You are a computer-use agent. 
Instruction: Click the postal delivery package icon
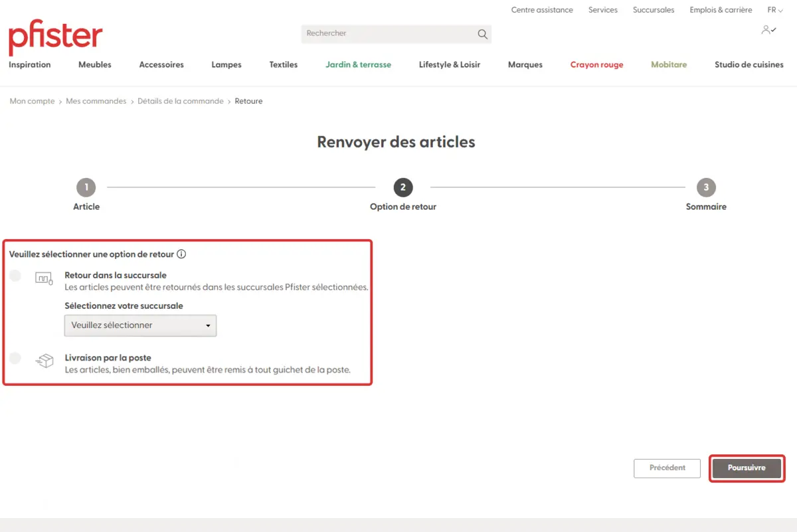point(44,361)
